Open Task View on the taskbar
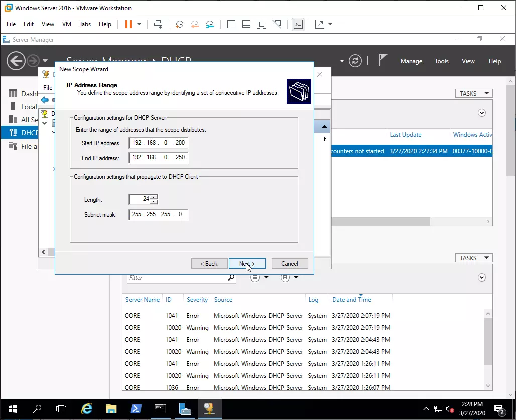The image size is (516, 420). pyautogui.click(x=61, y=409)
